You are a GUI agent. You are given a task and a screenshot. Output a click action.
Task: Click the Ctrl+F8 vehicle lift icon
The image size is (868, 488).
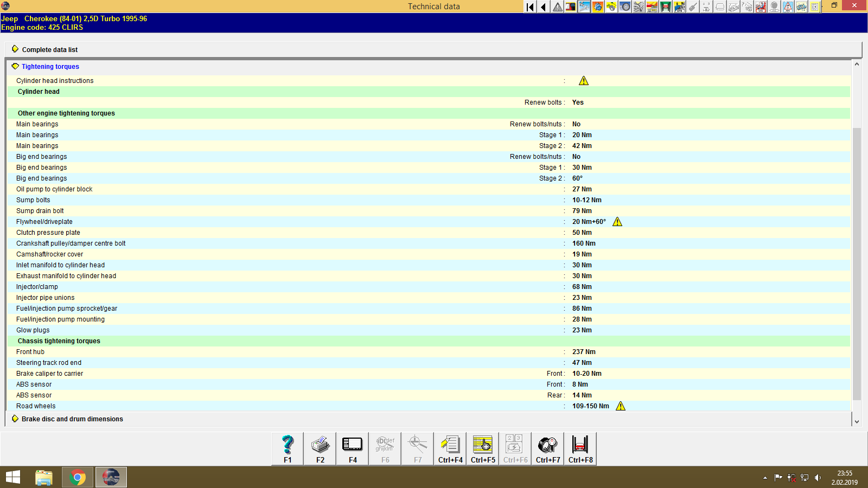(579, 445)
